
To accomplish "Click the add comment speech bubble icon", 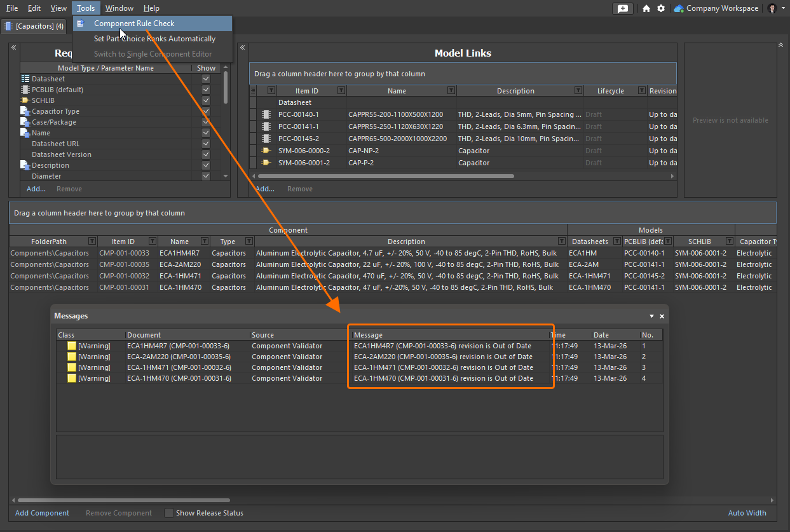I will (622, 8).
